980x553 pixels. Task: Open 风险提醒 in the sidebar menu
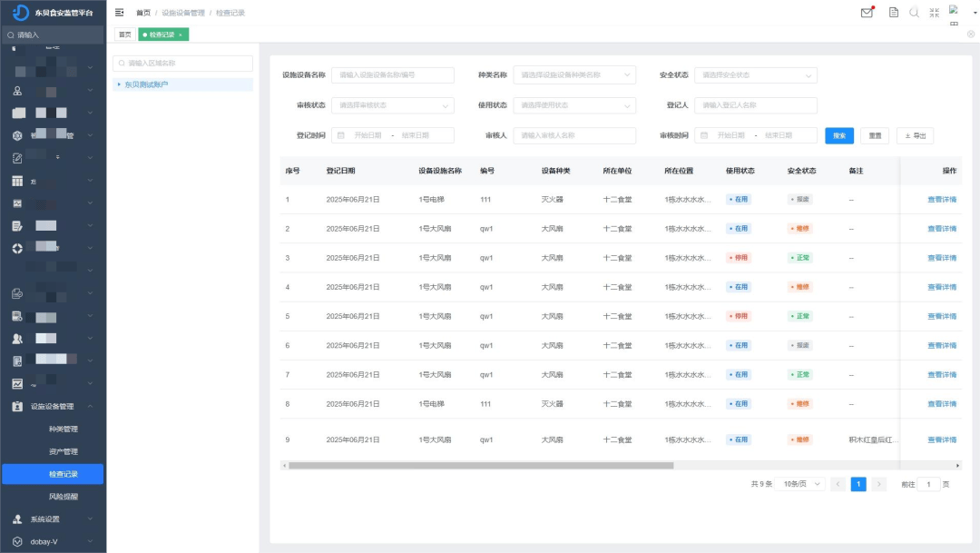coord(64,497)
